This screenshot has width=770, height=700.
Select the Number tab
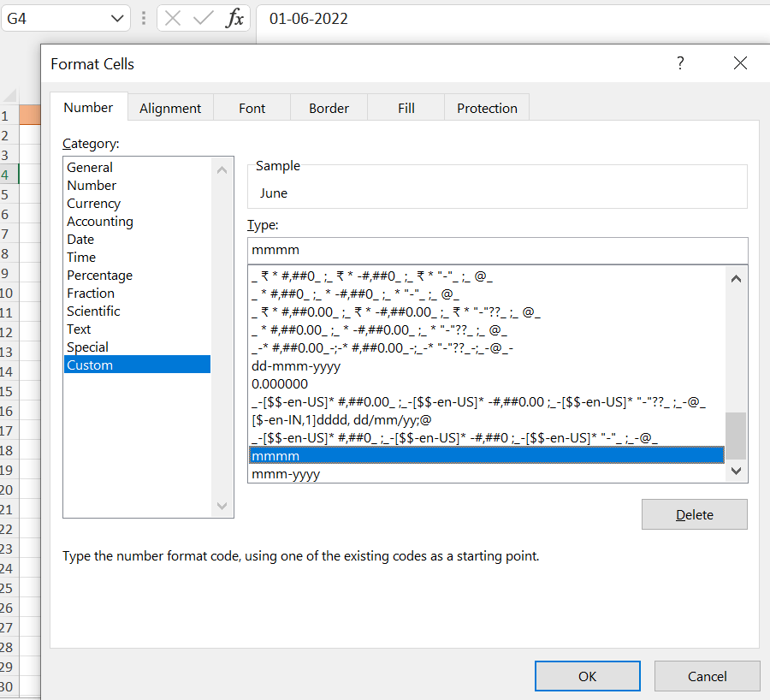(88, 107)
